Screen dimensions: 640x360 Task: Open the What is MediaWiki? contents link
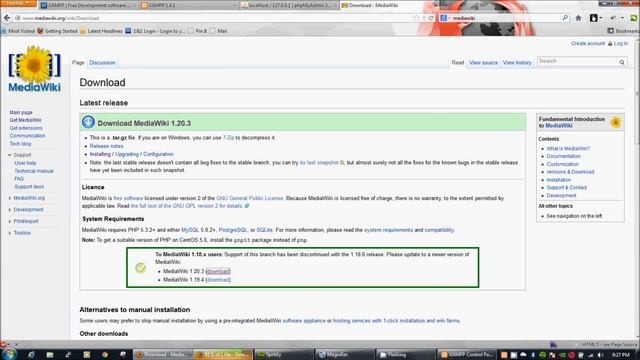click(x=568, y=149)
